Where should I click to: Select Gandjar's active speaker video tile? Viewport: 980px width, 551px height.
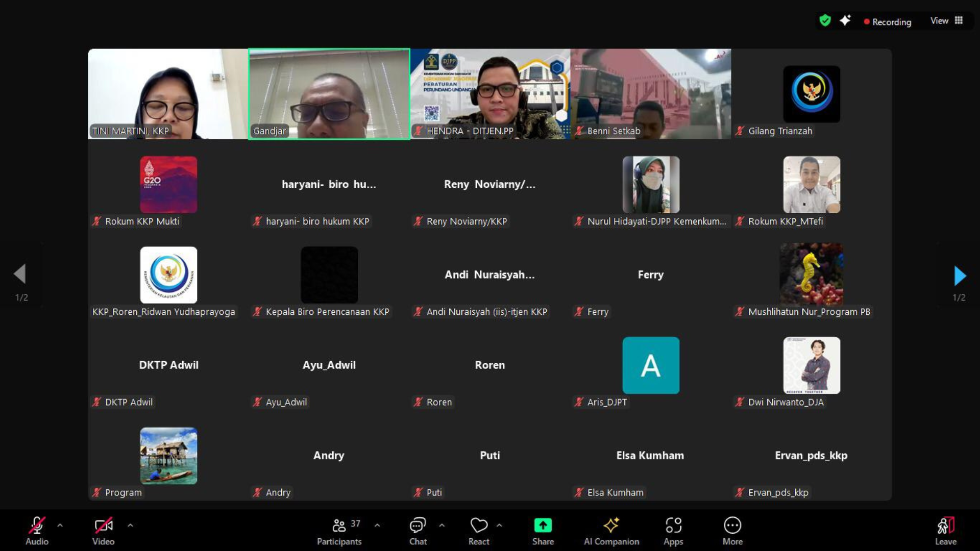329,94
